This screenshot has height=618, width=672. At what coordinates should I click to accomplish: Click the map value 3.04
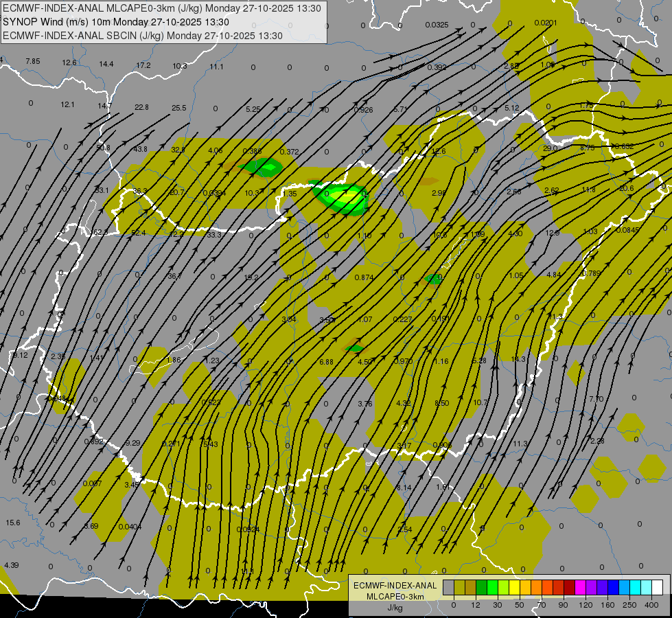(289, 319)
